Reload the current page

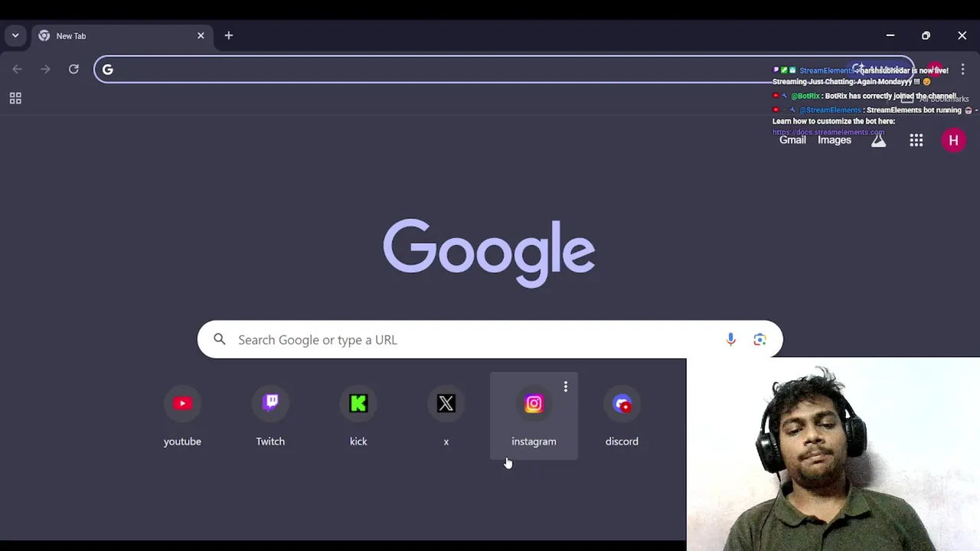pyautogui.click(x=73, y=70)
